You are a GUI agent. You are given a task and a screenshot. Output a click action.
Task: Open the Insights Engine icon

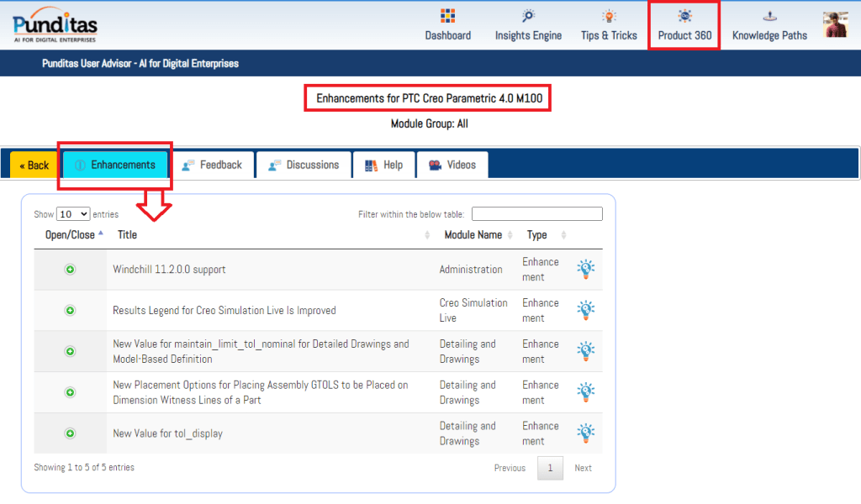528,17
